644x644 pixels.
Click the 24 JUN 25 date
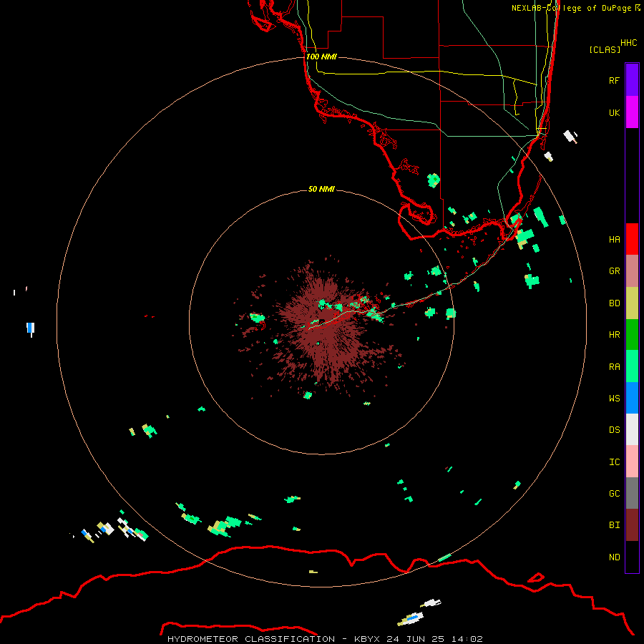coord(416,639)
